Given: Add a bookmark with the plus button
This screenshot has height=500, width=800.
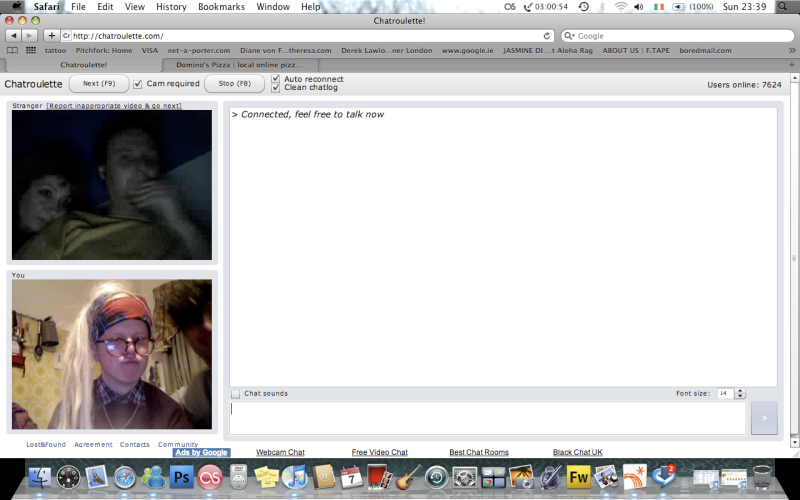Looking at the screenshot, I should pos(51,36).
